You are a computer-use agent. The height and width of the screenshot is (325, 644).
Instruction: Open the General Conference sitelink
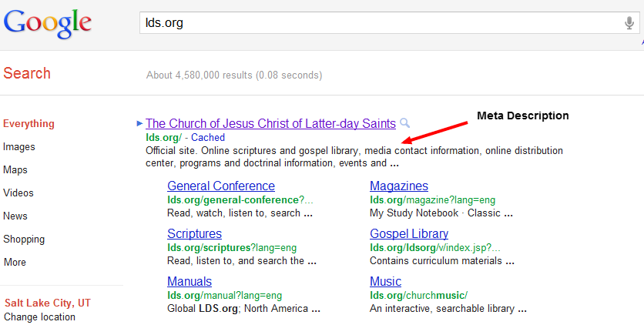tap(220, 186)
